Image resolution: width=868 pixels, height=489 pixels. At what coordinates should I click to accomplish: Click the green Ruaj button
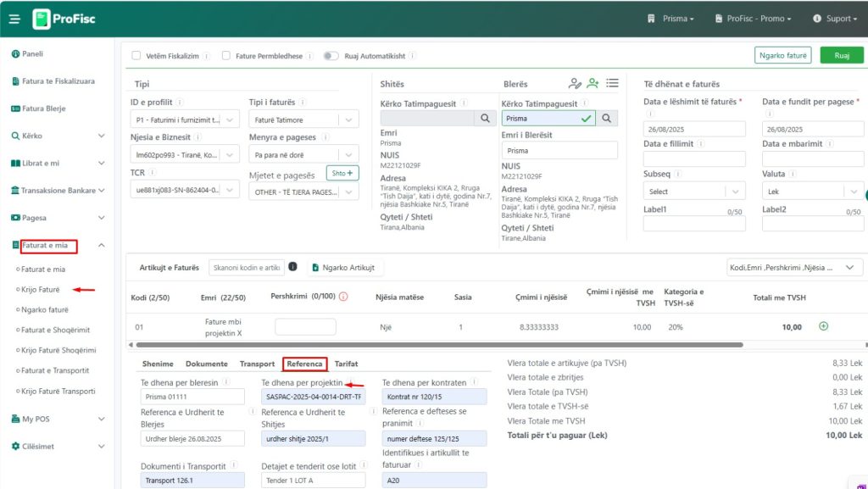pos(842,55)
